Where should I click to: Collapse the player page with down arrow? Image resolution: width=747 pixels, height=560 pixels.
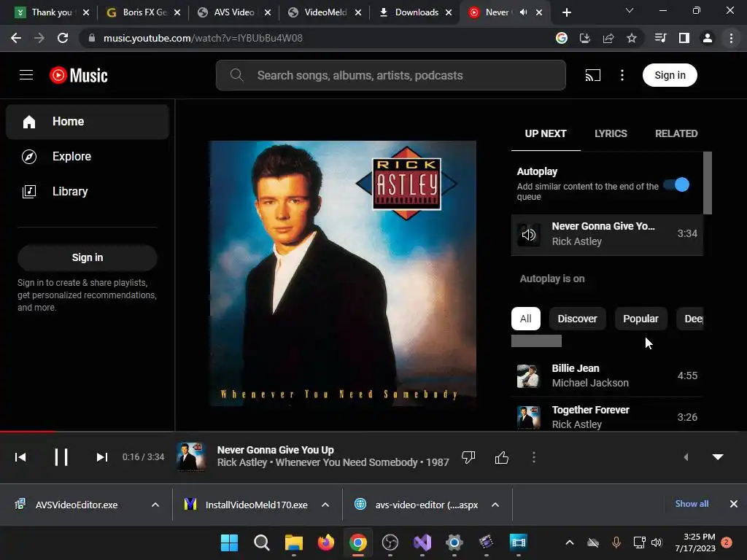(x=718, y=457)
